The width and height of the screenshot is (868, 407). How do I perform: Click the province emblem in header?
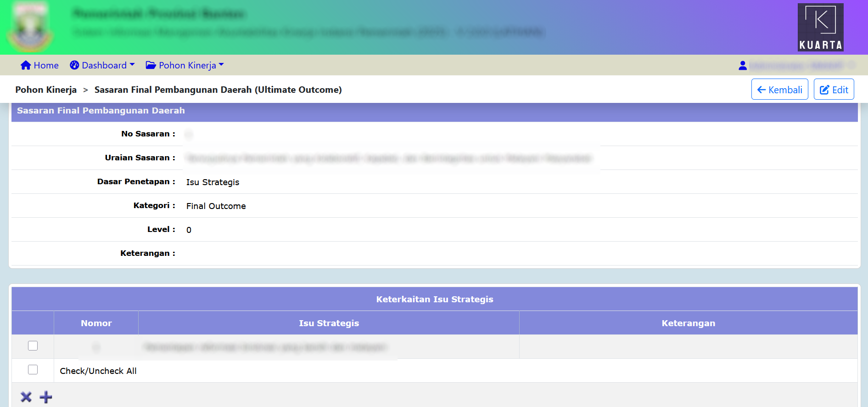[30, 28]
